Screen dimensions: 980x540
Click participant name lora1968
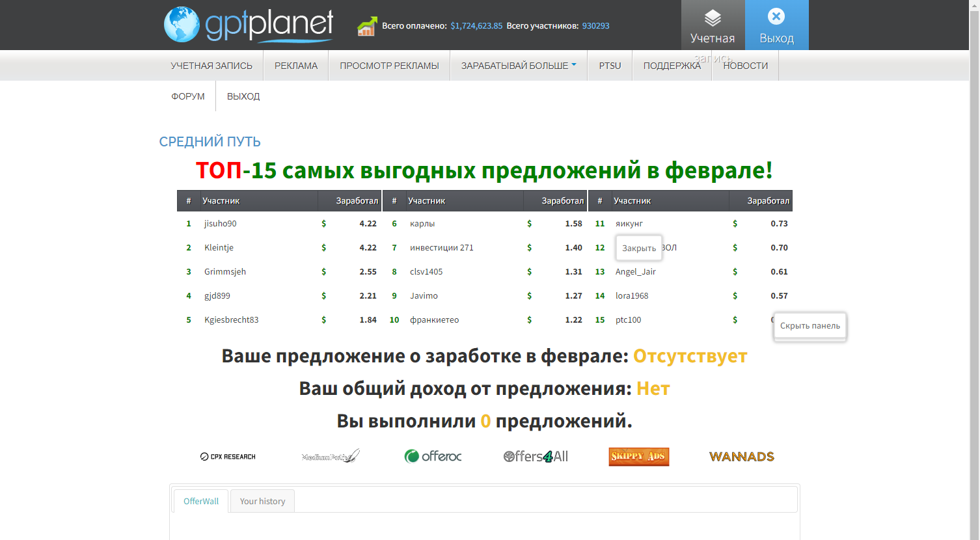632,295
